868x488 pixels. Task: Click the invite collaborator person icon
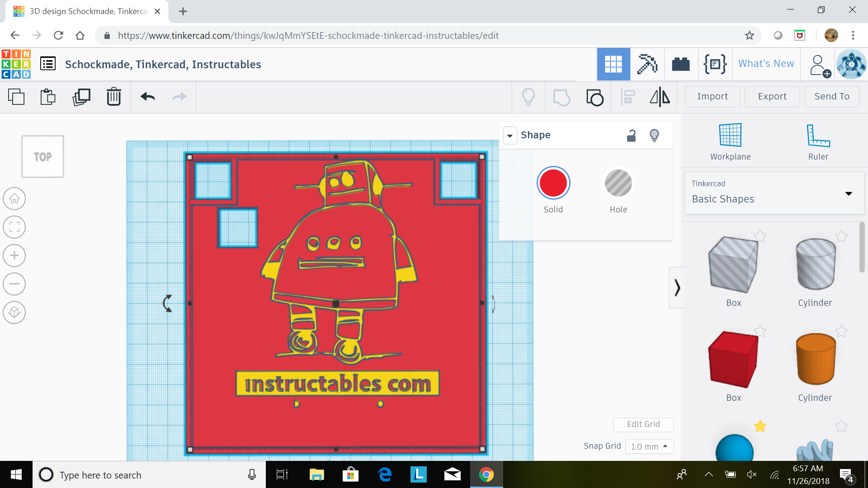[820, 66]
